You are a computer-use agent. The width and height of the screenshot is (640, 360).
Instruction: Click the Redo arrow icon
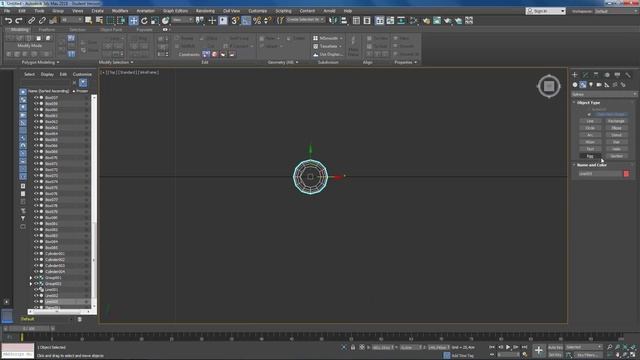pos(19,20)
